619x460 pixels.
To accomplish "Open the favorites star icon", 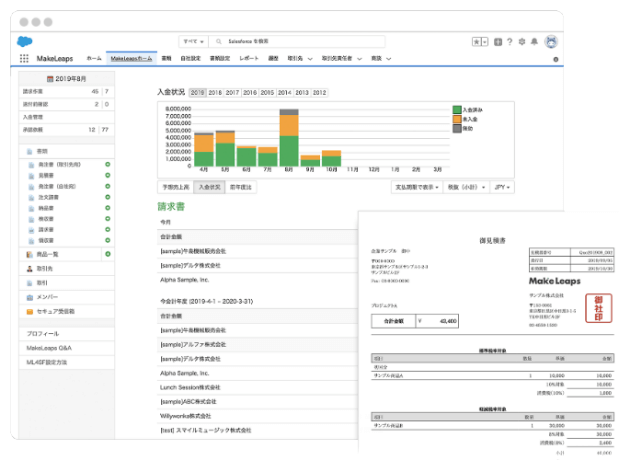I will click(476, 42).
